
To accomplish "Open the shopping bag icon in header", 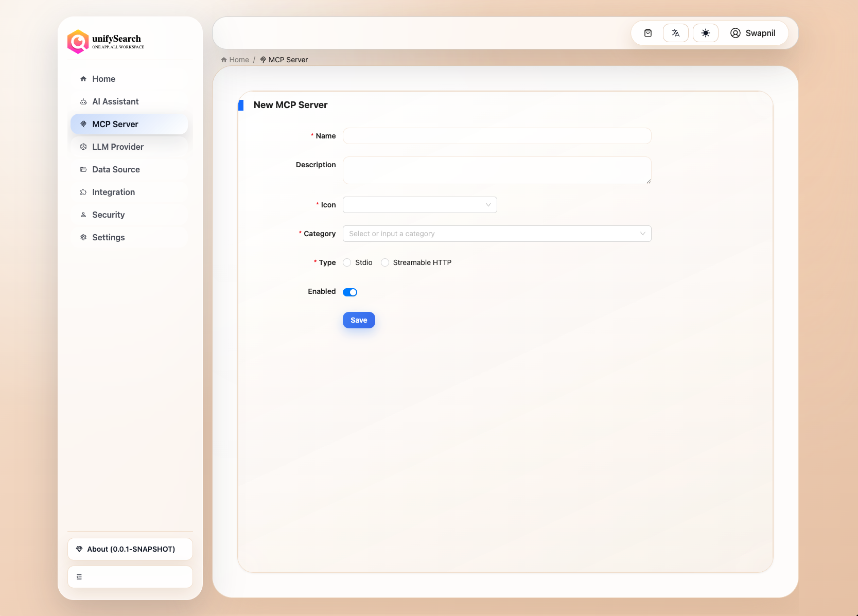I will tap(648, 33).
